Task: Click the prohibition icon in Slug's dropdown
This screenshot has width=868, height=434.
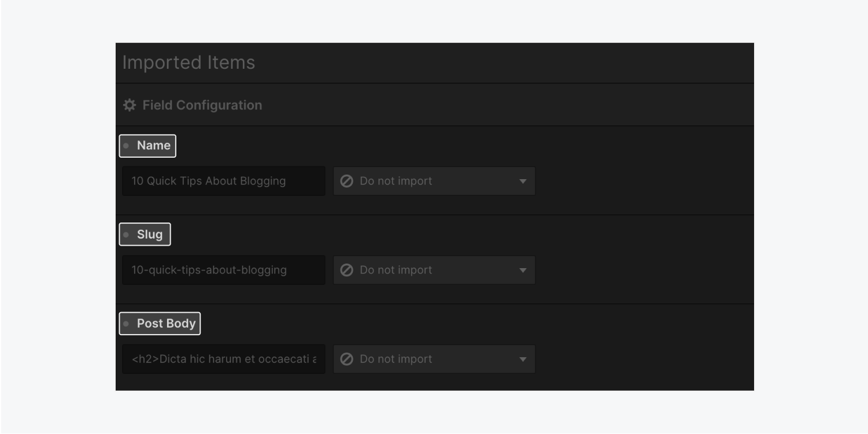Action: (x=346, y=270)
